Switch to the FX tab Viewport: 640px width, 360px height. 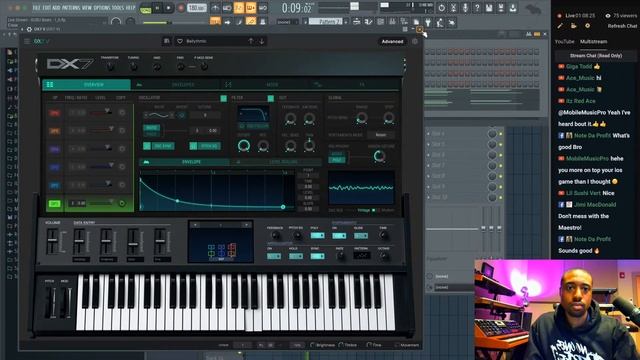pyautogui.click(x=353, y=84)
